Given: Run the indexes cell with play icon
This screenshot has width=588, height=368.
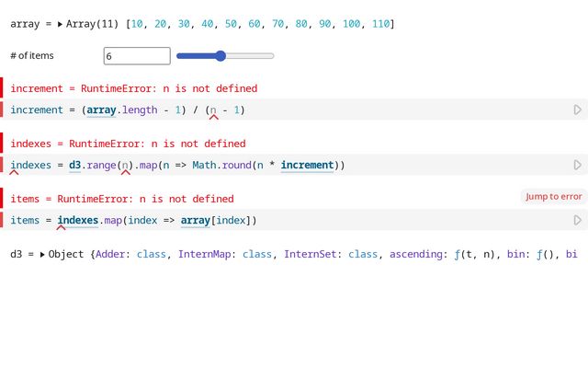Looking at the screenshot, I should (x=577, y=166).
